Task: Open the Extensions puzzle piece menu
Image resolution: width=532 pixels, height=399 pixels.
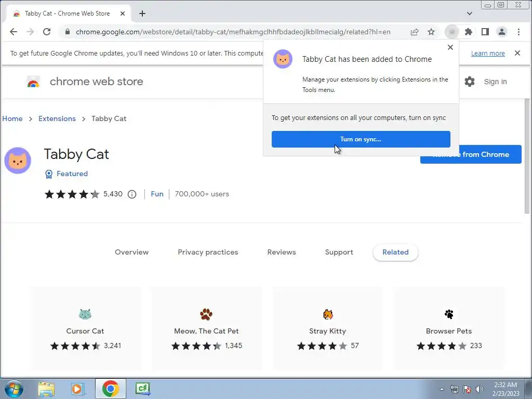Action: [x=469, y=32]
